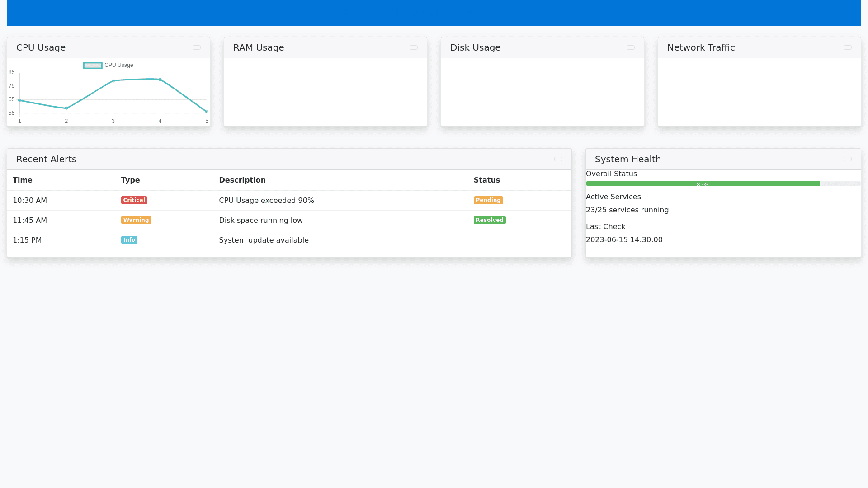
Task: Expand the Network Traffic panel header
Action: tap(701, 47)
